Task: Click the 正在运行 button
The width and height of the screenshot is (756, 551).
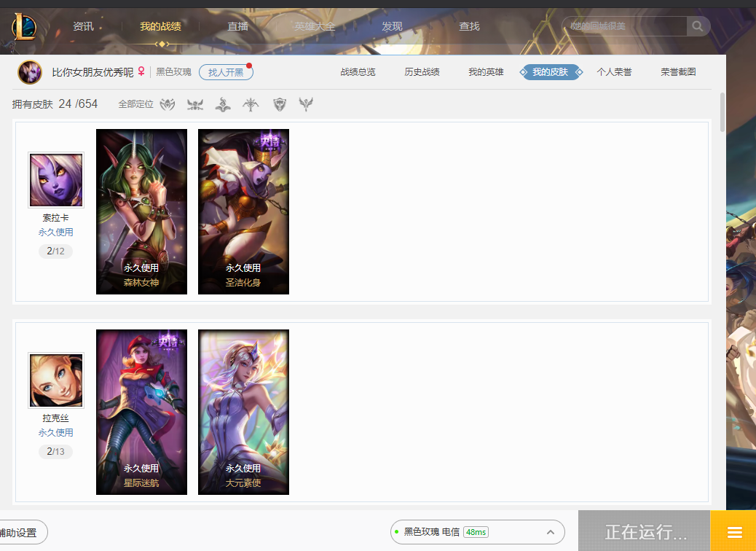Action: pyautogui.click(x=645, y=532)
